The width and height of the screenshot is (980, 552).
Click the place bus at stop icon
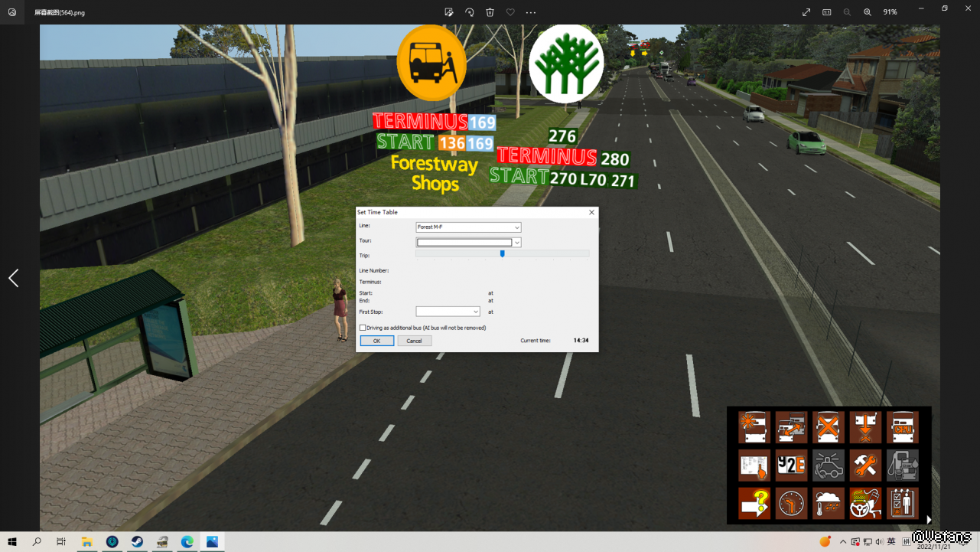(865, 427)
